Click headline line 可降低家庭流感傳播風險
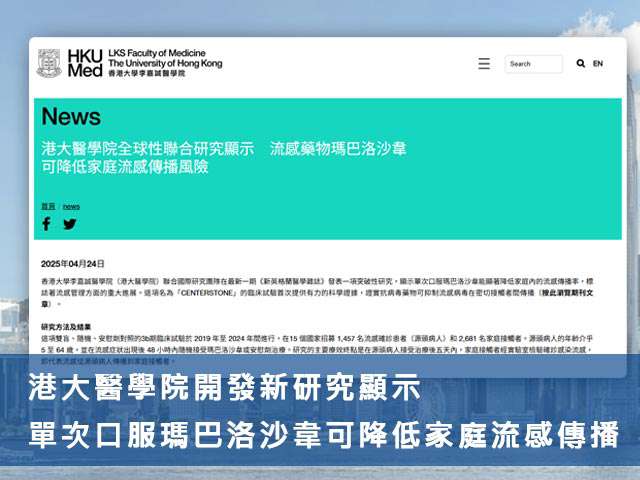The image size is (640, 480). point(125,167)
